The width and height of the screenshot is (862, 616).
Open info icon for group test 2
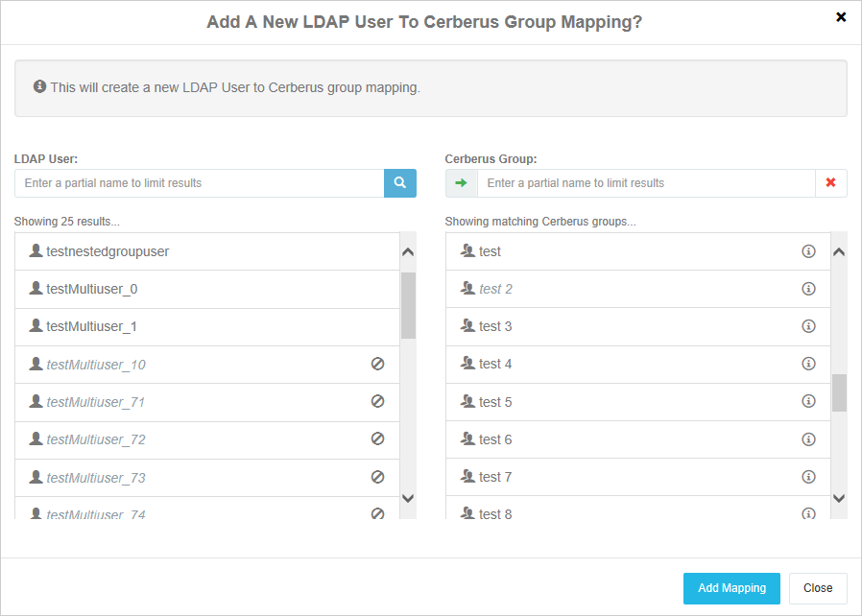click(808, 289)
